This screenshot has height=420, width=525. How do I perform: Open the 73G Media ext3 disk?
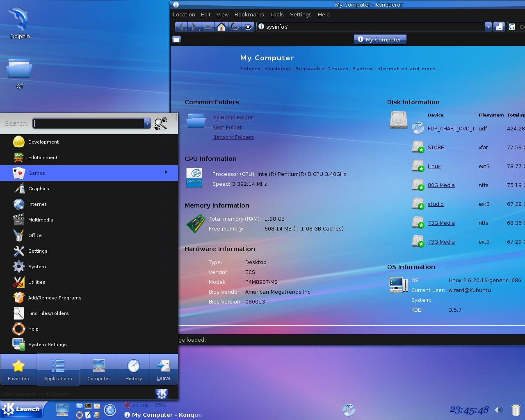[441, 242]
